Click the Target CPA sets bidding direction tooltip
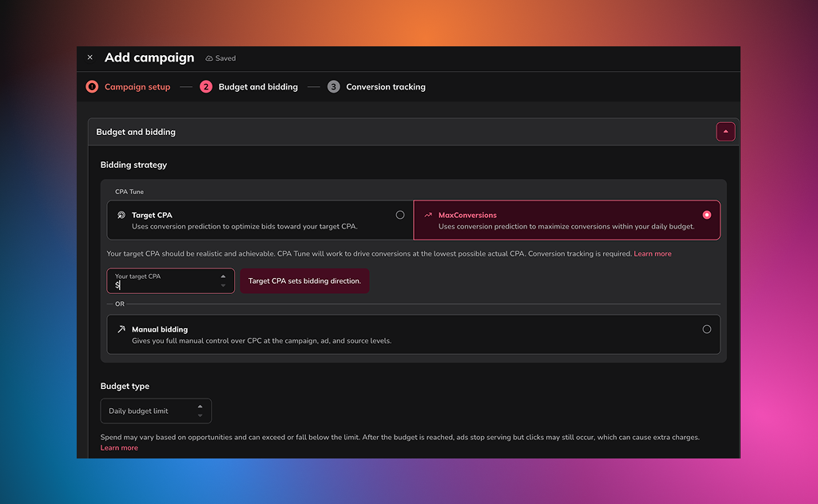This screenshot has height=504, width=818. (x=304, y=280)
